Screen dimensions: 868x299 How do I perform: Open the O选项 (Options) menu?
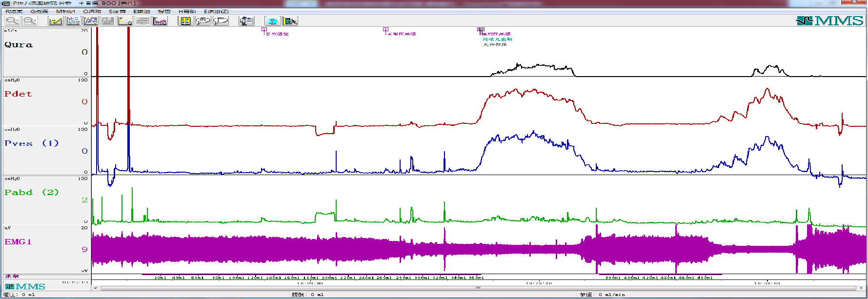point(92,11)
